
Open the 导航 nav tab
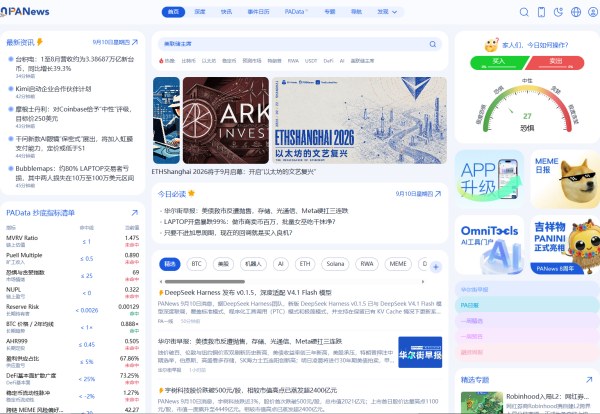(356, 12)
